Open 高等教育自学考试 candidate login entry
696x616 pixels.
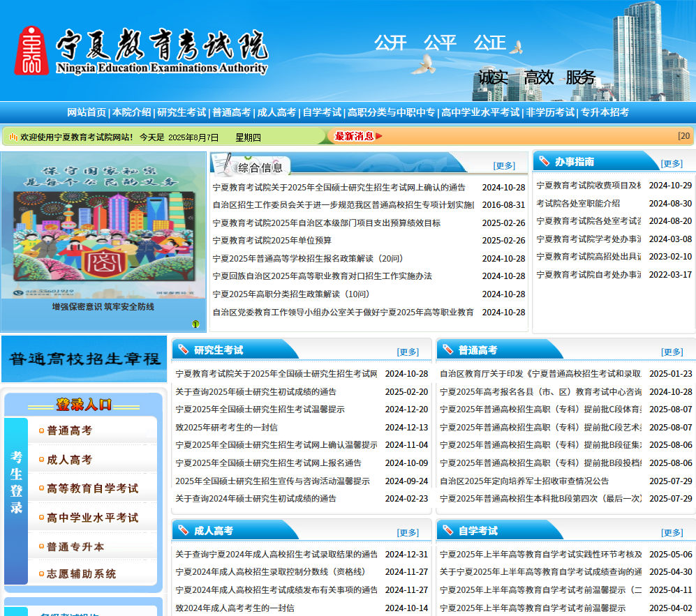coord(92,488)
